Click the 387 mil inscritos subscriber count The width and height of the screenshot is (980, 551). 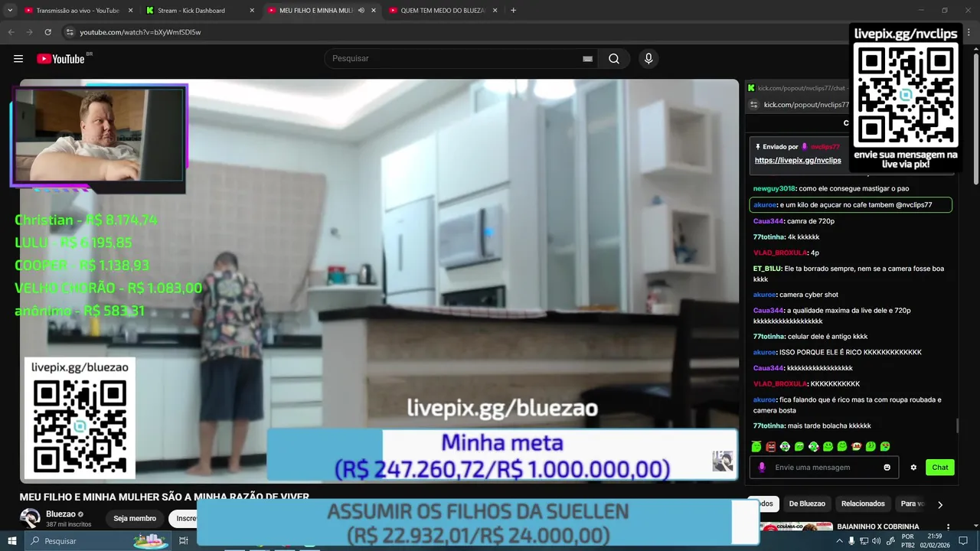[68, 524]
